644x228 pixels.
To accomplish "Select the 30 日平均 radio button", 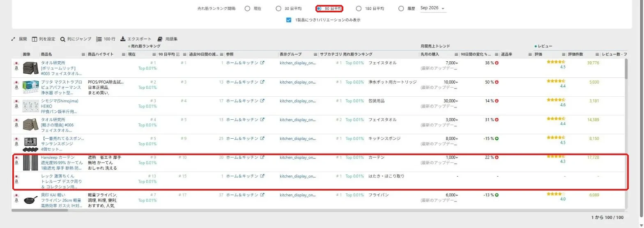I will [x=278, y=9].
